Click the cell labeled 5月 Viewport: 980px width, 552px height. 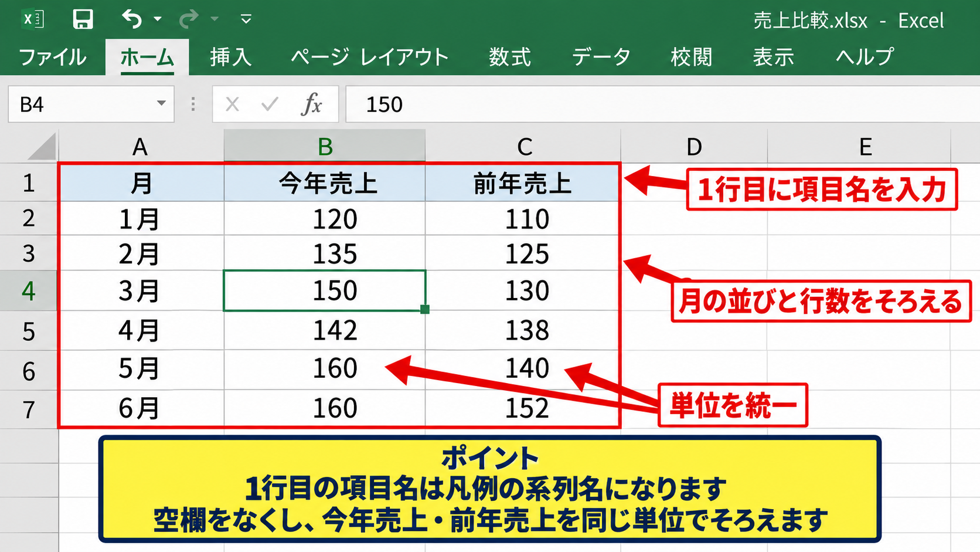coord(141,370)
